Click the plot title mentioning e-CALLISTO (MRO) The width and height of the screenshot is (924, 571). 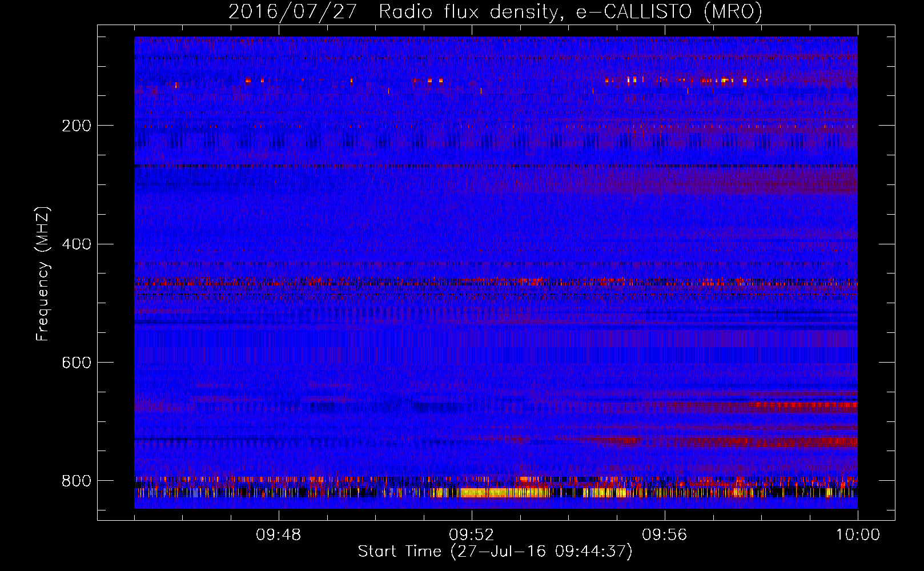495,11
